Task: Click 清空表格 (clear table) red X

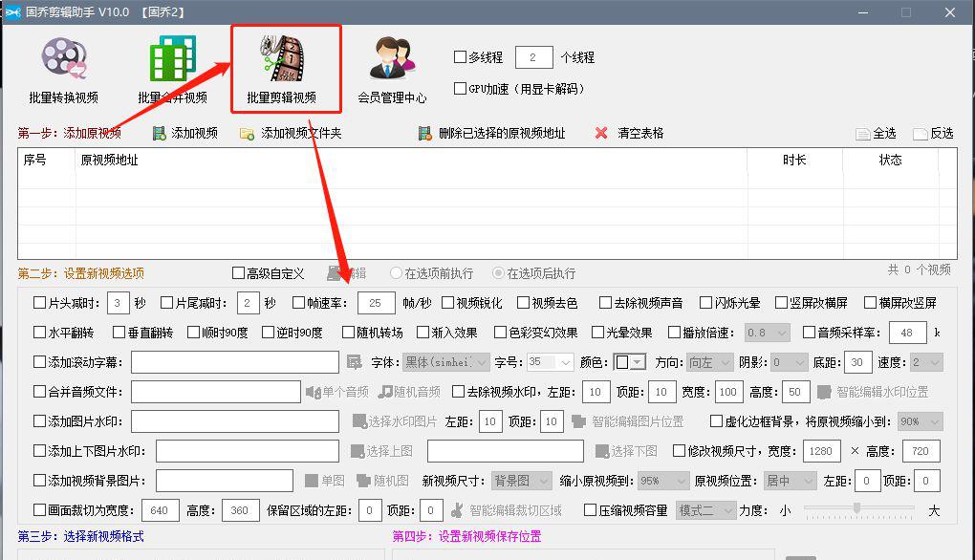Action: pyautogui.click(x=601, y=133)
